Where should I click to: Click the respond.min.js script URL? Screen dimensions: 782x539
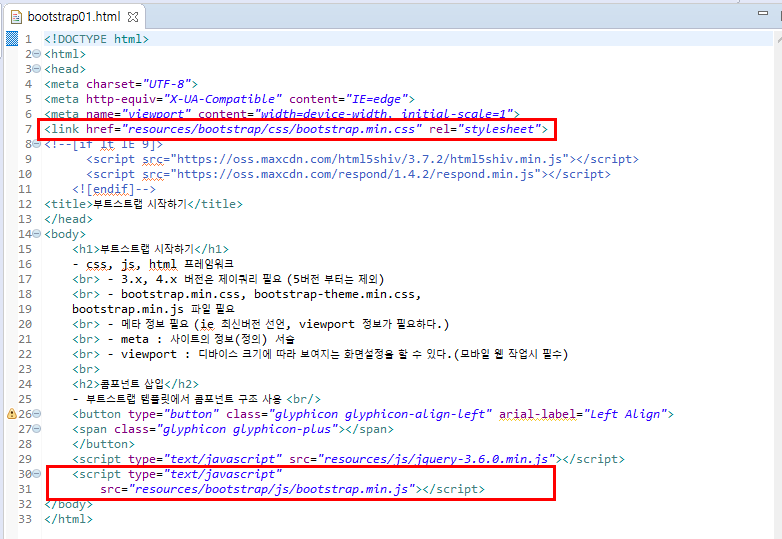point(356,174)
